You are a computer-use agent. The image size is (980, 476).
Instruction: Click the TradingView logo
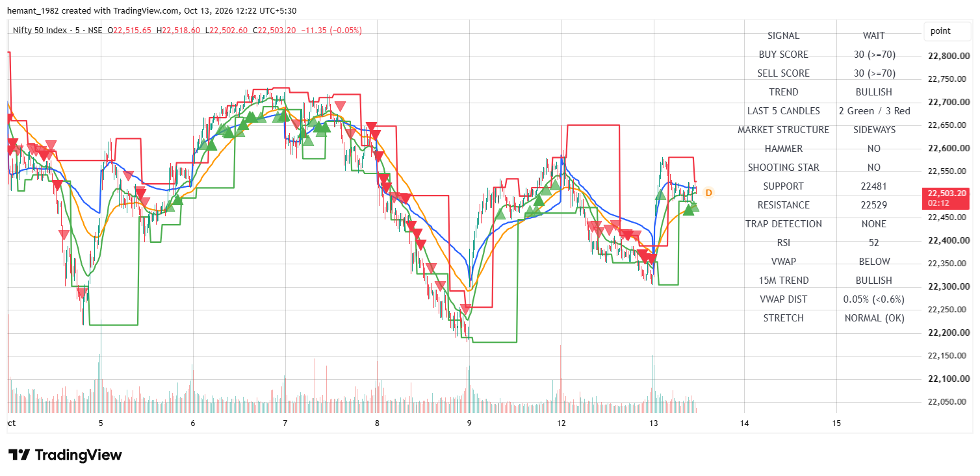tap(65, 455)
